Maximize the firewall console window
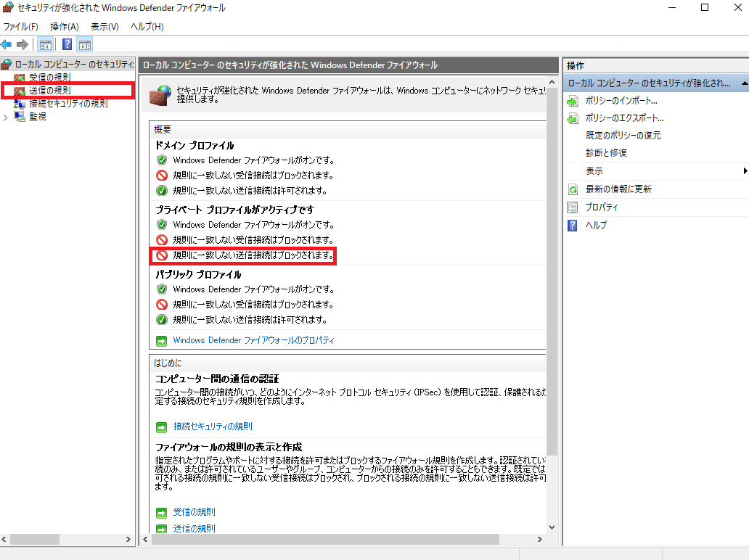This screenshot has height=560, width=749. click(x=705, y=8)
